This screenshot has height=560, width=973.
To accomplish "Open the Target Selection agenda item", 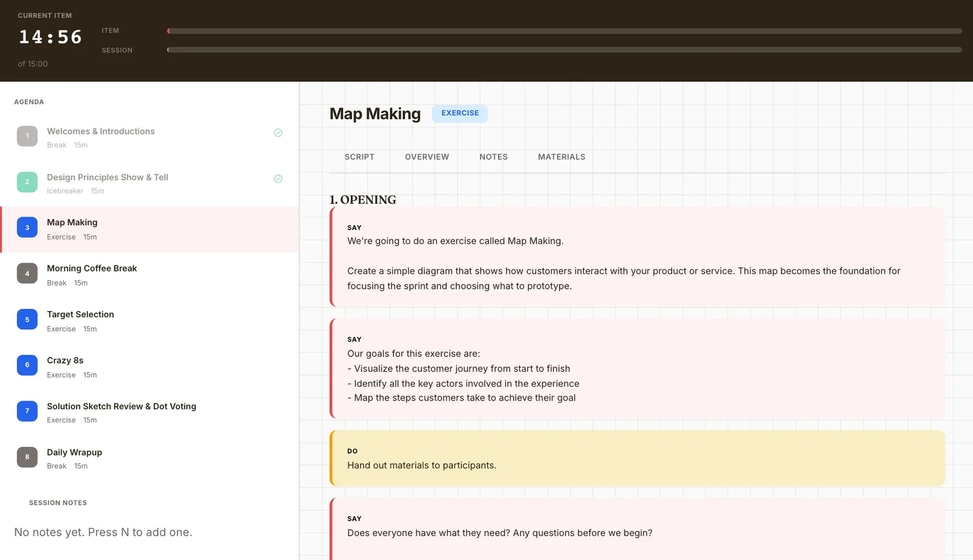I will (x=150, y=321).
